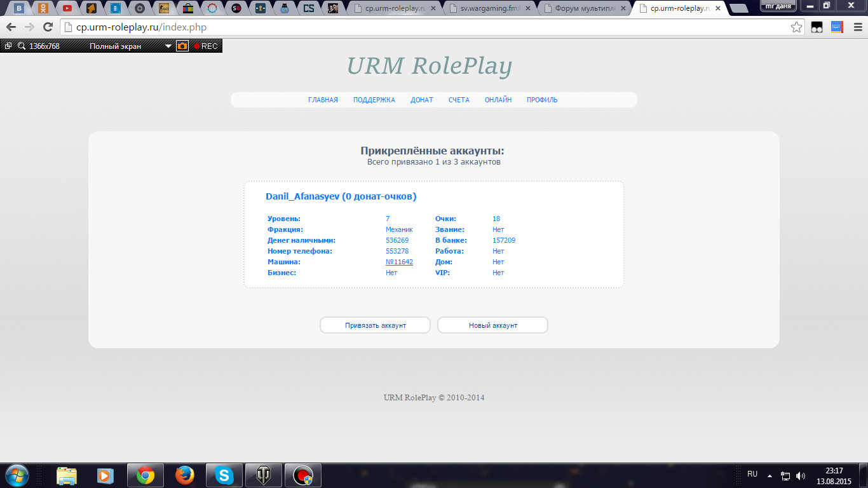
Task: Bookmark this page with the star
Action: click(x=796, y=27)
